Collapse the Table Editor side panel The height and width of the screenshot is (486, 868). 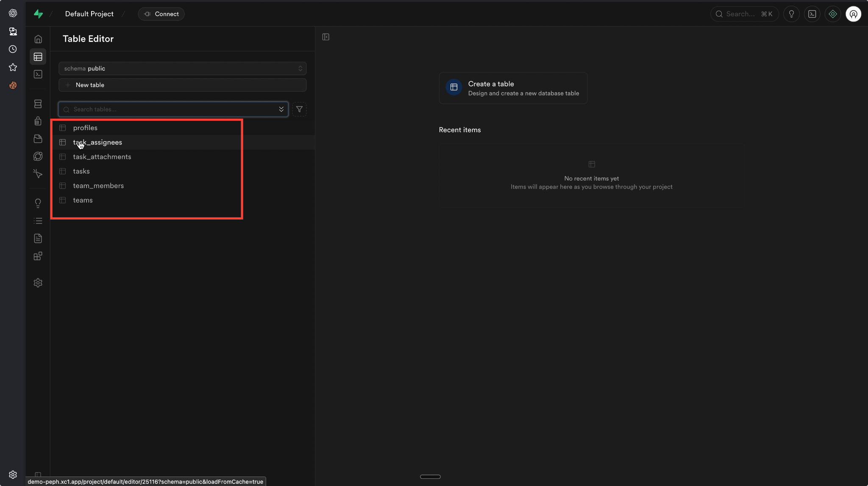(x=325, y=37)
